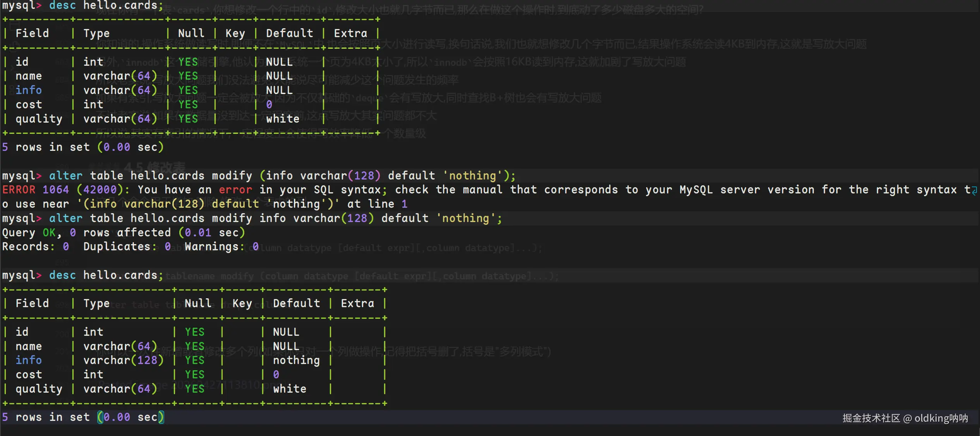
Task: Click the highlighted 'info' field in the first table
Action: (29, 90)
